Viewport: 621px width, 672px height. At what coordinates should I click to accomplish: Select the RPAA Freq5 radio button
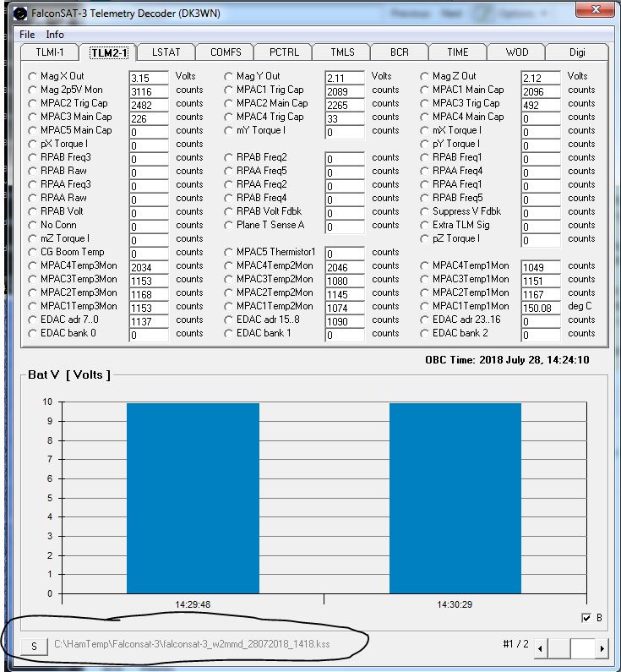pyautogui.click(x=229, y=171)
